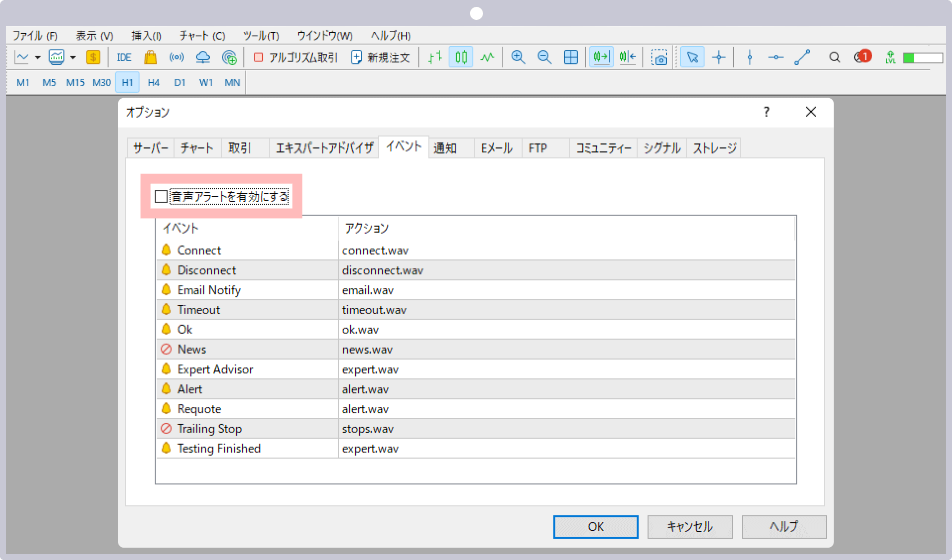Enable the 音声アラートを有効にする checkbox
This screenshot has width=952, height=560.
(161, 197)
